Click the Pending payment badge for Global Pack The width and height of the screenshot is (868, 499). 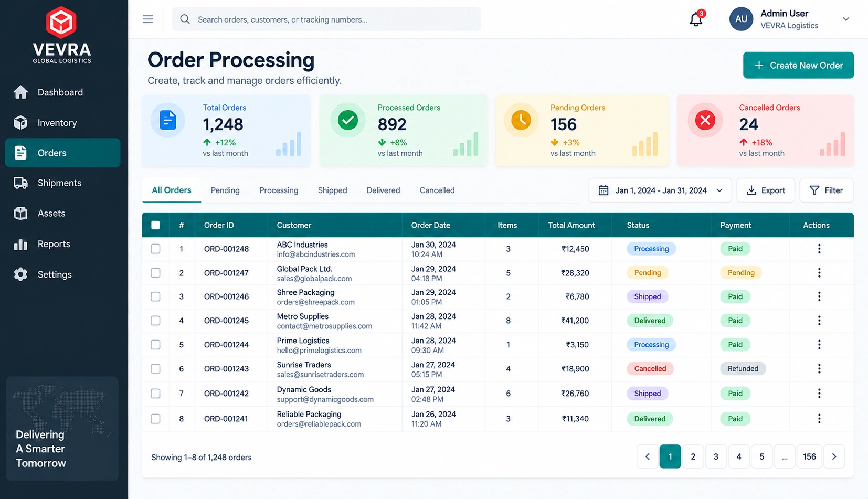point(741,273)
